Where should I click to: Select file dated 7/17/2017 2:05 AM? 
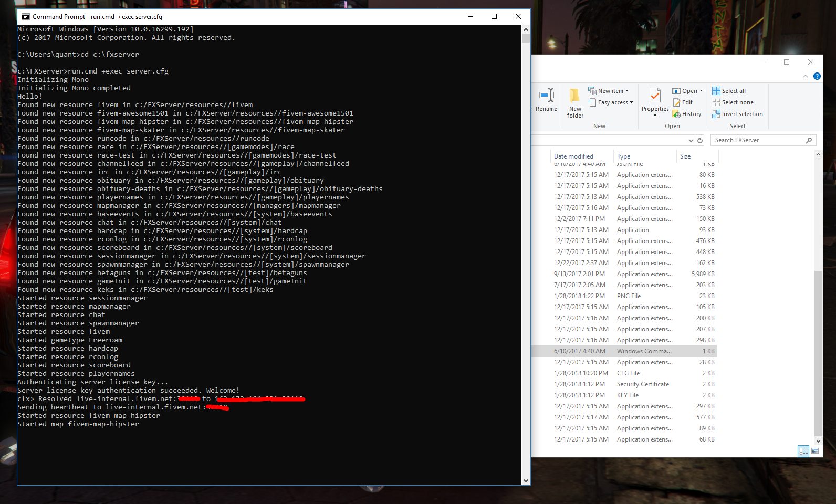624,285
